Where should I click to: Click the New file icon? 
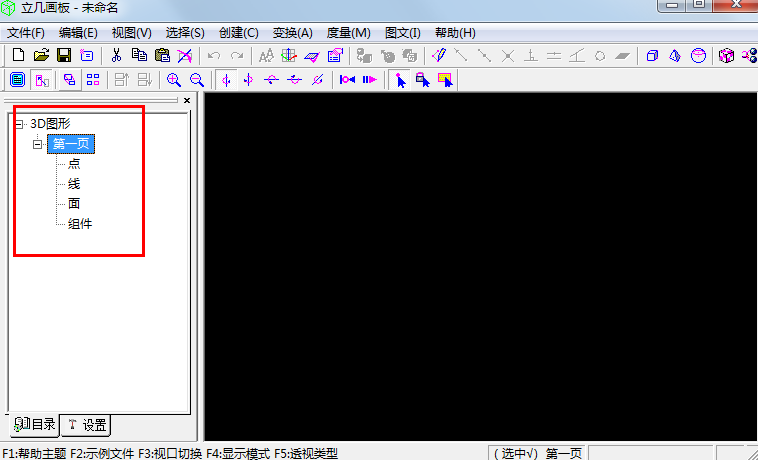(x=18, y=55)
